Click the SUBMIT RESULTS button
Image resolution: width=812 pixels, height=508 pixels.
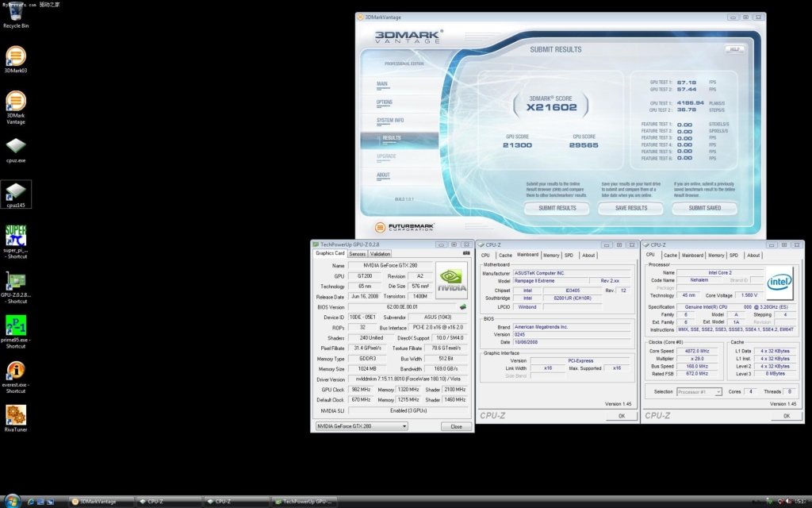point(557,208)
